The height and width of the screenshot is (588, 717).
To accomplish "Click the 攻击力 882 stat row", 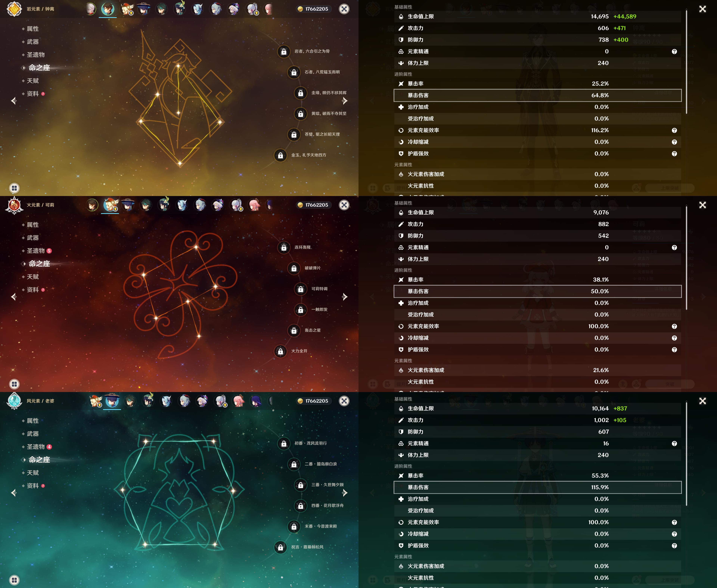I will [537, 224].
